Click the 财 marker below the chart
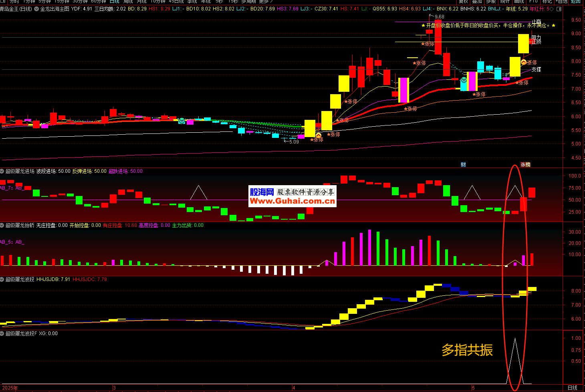 coord(463,165)
